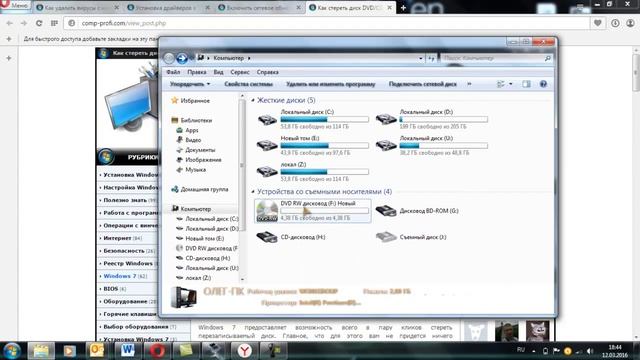Viewport: 640px width, 360px height.
Task: Open Opera icon in the taskbar
Action: point(157,351)
